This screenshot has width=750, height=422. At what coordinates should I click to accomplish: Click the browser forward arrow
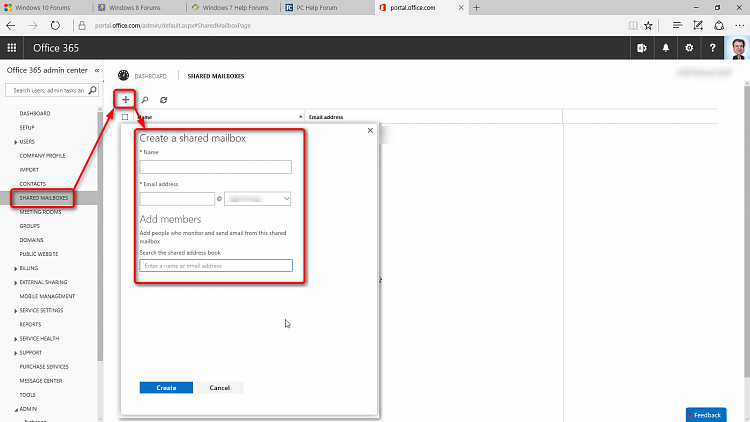[33, 25]
